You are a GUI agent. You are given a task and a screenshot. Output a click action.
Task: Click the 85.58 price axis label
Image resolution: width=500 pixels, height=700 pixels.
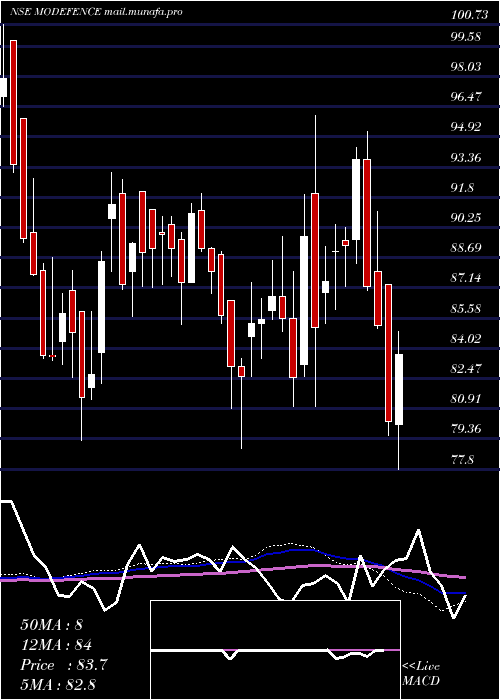[466, 308]
